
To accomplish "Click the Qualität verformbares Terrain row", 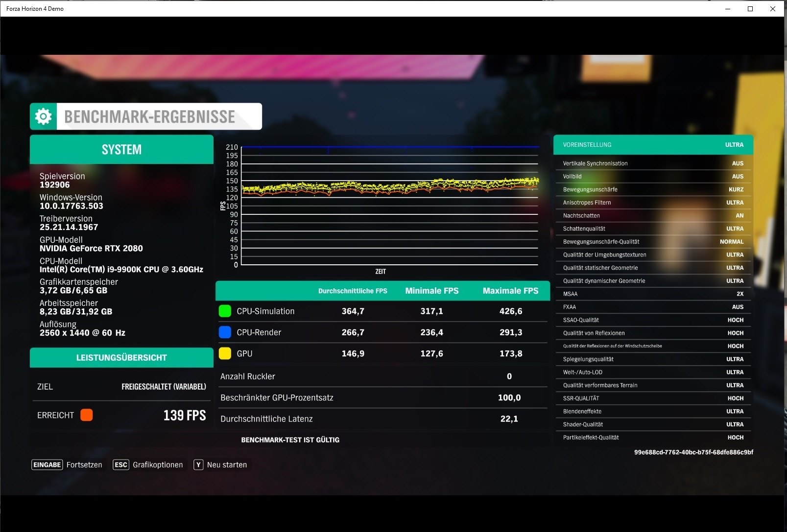I will (x=653, y=385).
